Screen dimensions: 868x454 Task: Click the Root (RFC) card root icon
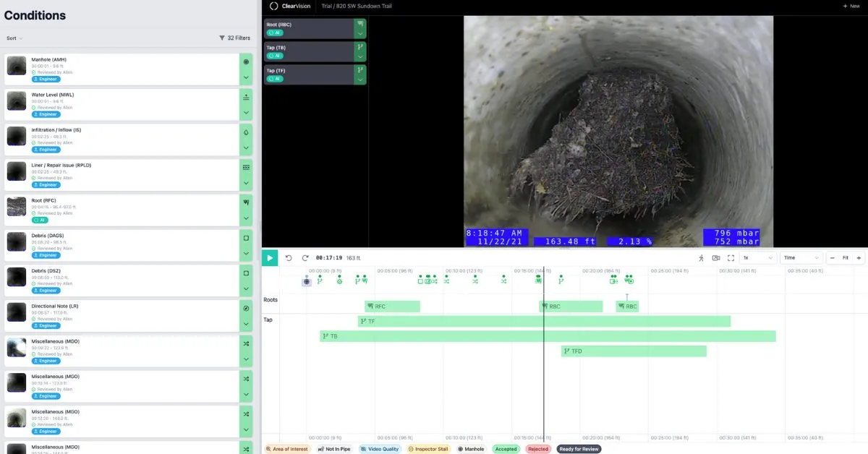coord(246,202)
